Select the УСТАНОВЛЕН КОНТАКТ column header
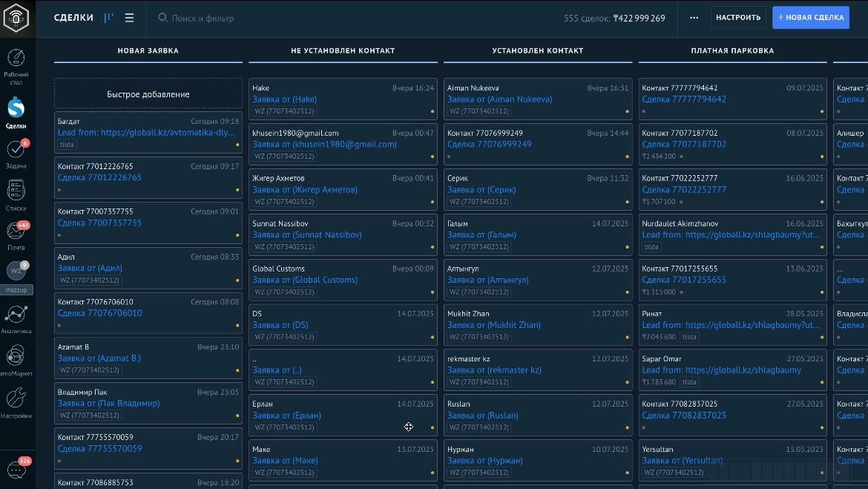The height and width of the screenshot is (489, 868). point(538,50)
